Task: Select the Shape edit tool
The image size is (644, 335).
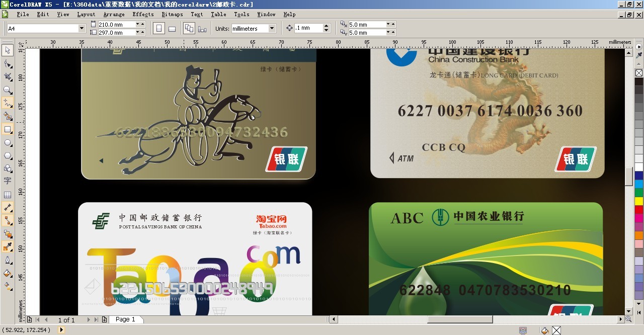Action: coord(8,64)
